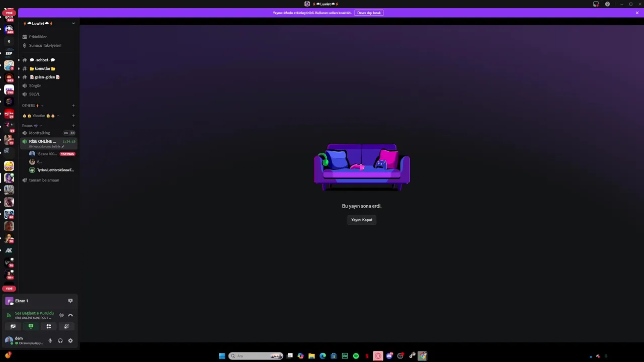This screenshot has height=362, width=644.
Task: Toggle noise suppression waveform icon
Action: coord(61,315)
